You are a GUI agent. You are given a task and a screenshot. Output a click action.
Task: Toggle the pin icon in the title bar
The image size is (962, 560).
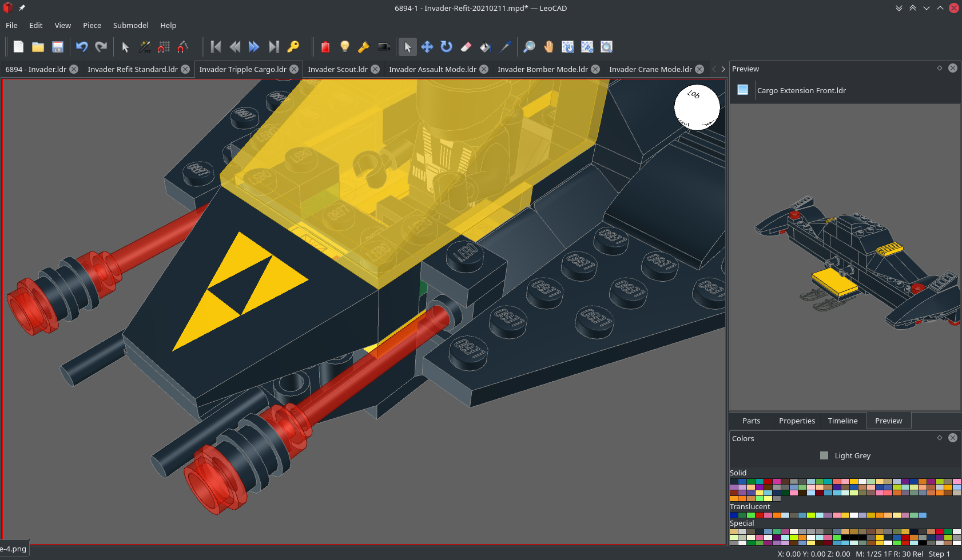pyautogui.click(x=22, y=8)
